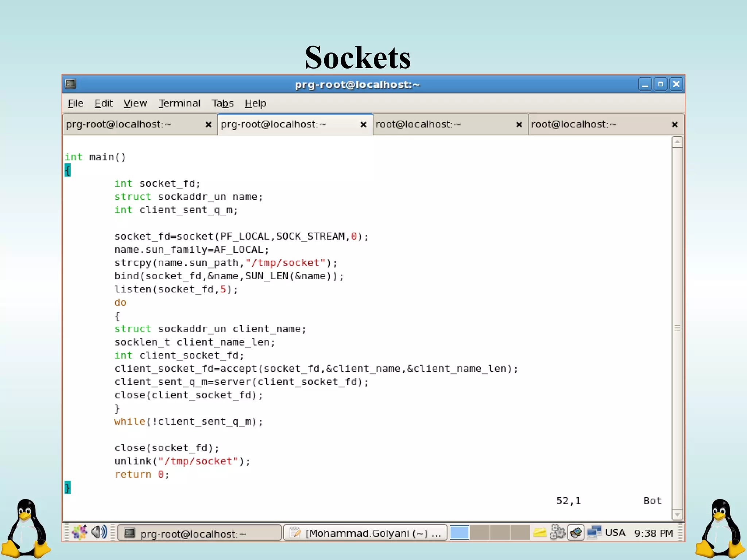Click the 'Bot' status text
Image resolution: width=747 pixels, height=560 pixels.
[x=653, y=501]
